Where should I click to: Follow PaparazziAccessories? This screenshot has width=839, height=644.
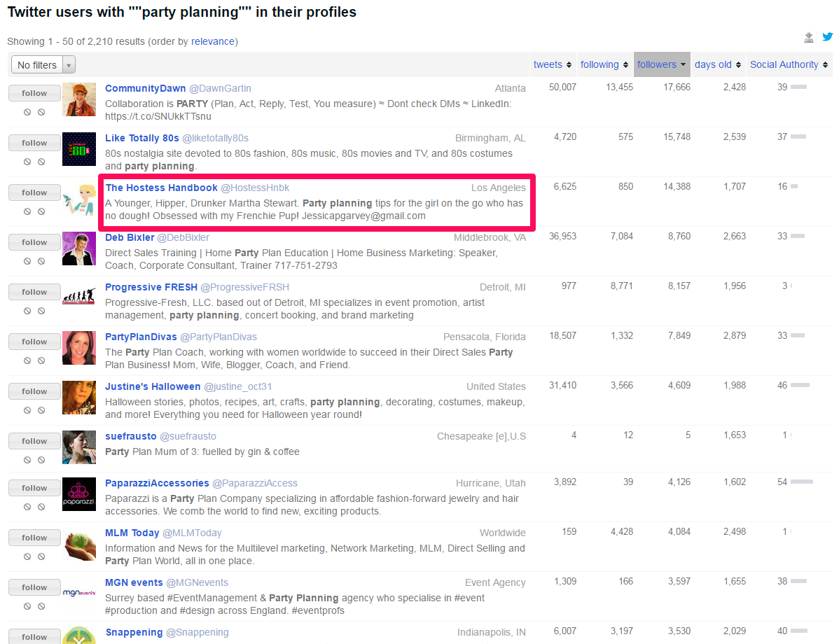[34, 488]
